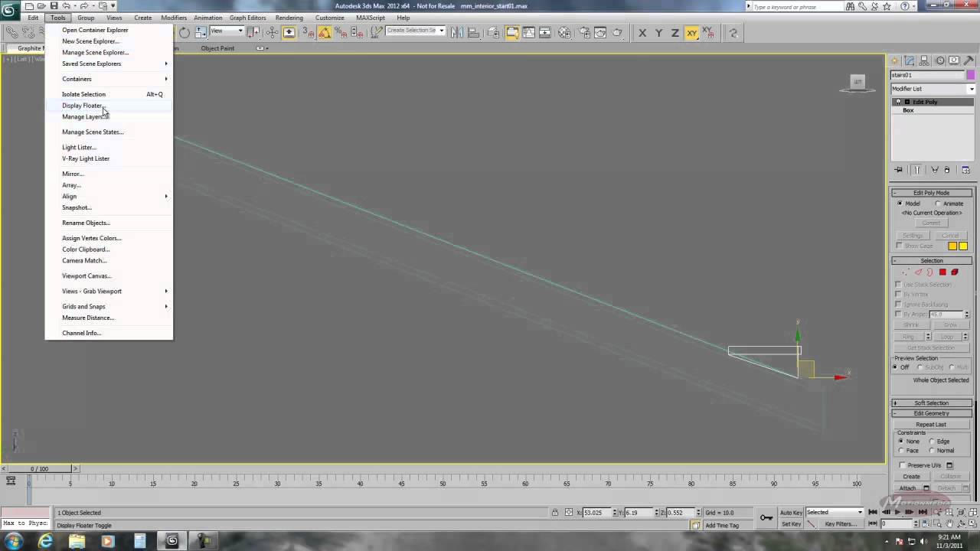Select Element sub-object level icon
This screenshot has height=551, width=980.
[955, 272]
